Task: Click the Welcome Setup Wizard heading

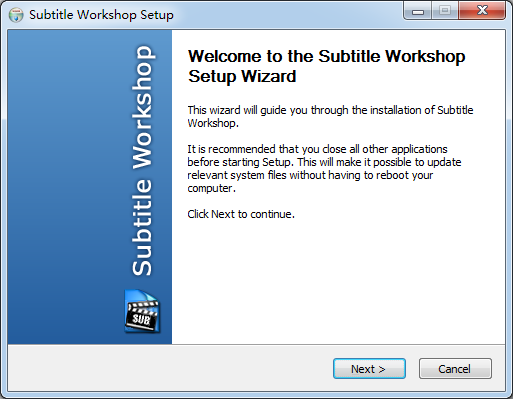Action: pos(326,66)
